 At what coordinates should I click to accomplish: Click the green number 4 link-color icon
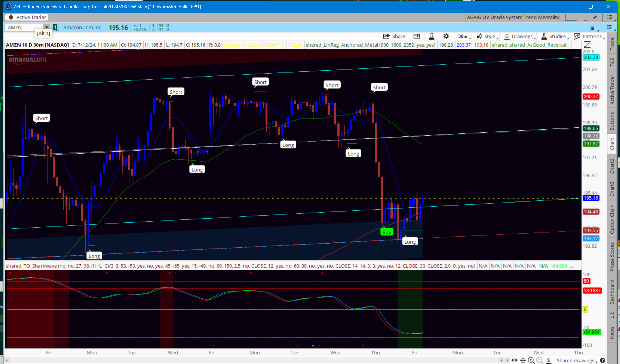coord(55,27)
